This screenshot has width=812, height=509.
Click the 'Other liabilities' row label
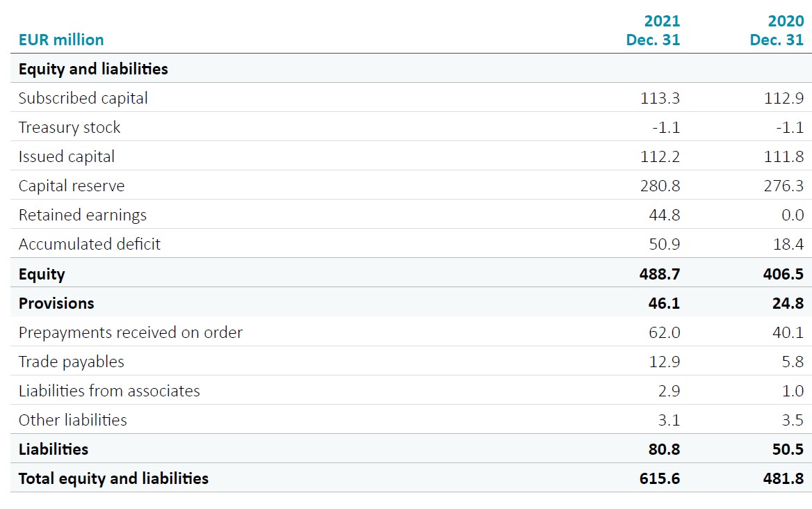coord(73,420)
